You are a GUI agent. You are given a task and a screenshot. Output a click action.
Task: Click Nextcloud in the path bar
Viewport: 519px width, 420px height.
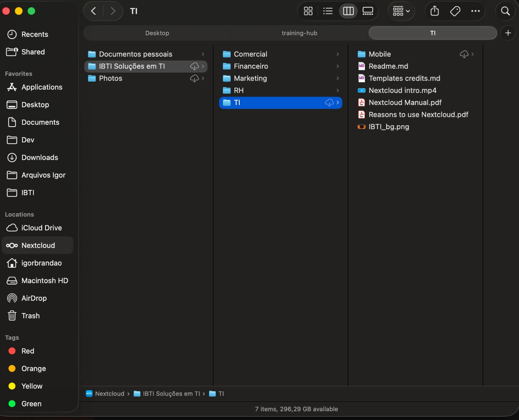(x=105, y=393)
